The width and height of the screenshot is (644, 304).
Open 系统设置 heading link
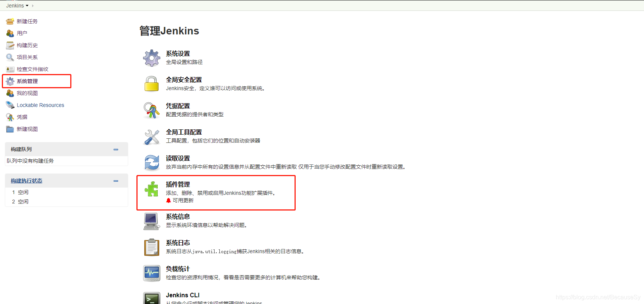tap(178, 53)
